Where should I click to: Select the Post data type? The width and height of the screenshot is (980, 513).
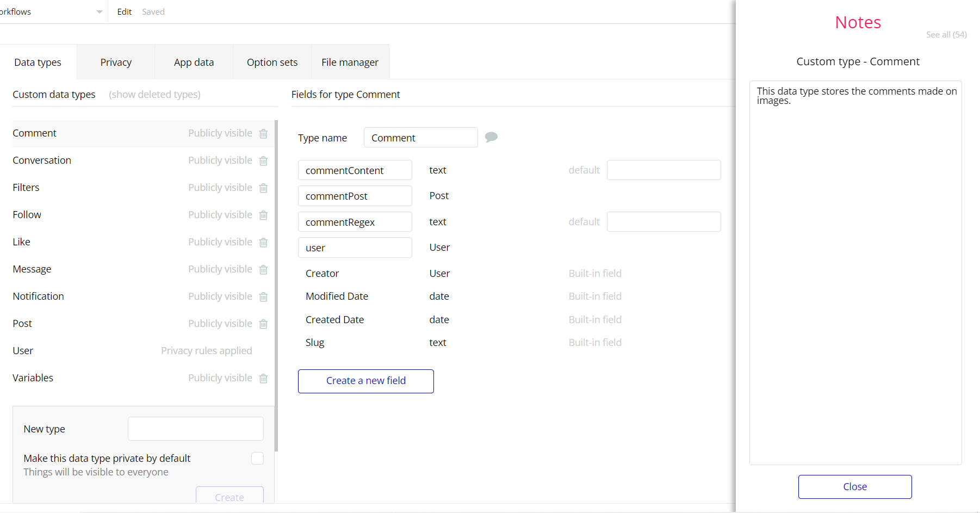pos(22,324)
